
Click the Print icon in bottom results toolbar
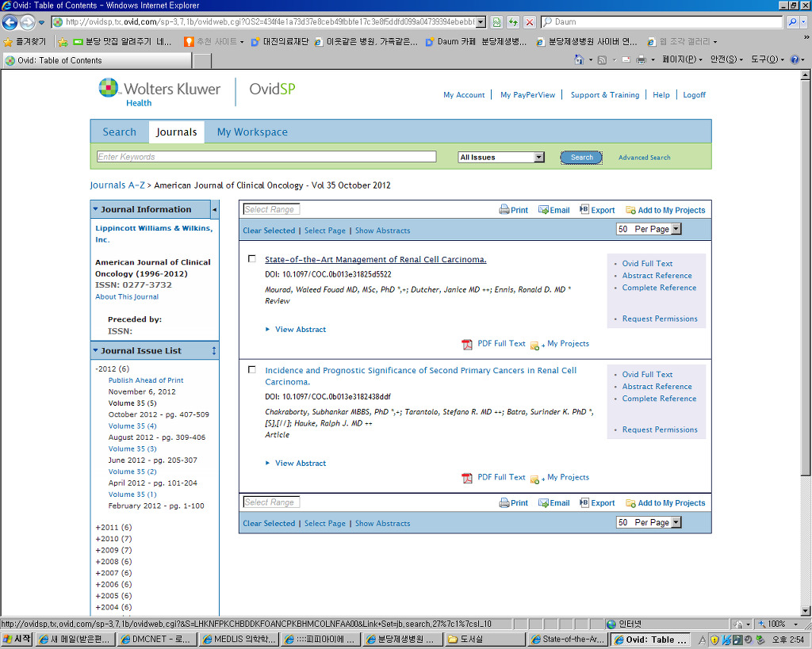pyautogui.click(x=504, y=502)
